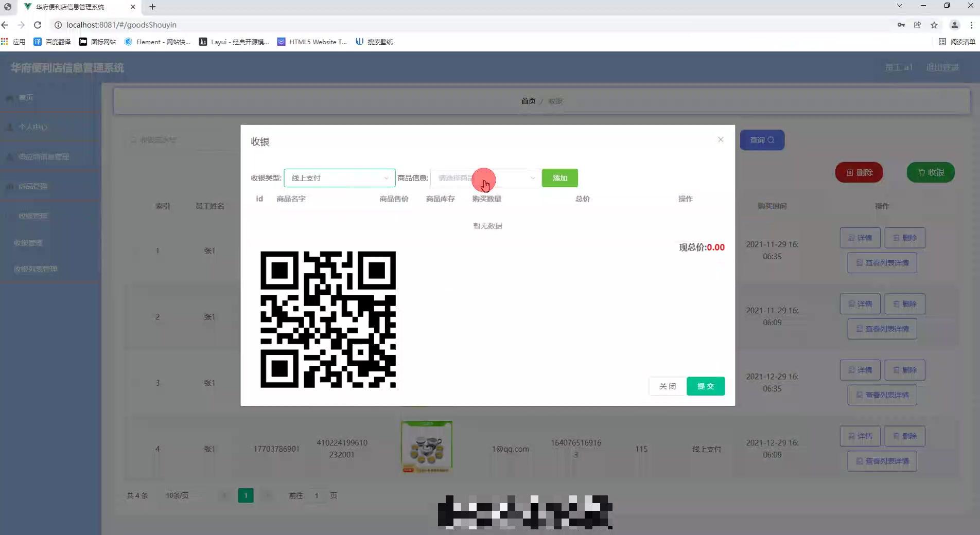Screen dimensions: 980x535
Task: Open the HTML5 Website T... bookmark
Action: pos(312,42)
